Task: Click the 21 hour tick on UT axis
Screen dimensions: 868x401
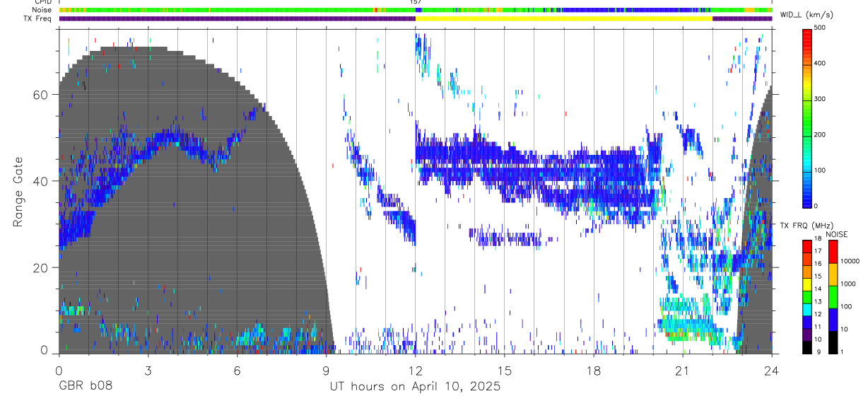Action: (682, 371)
